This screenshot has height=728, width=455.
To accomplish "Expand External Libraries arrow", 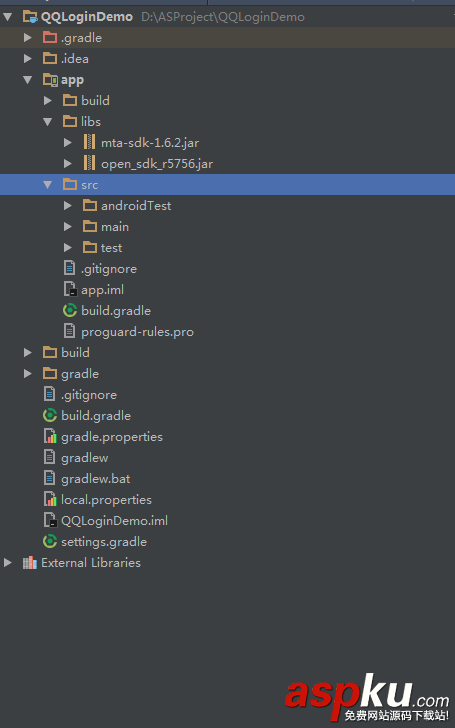I will 8,563.
